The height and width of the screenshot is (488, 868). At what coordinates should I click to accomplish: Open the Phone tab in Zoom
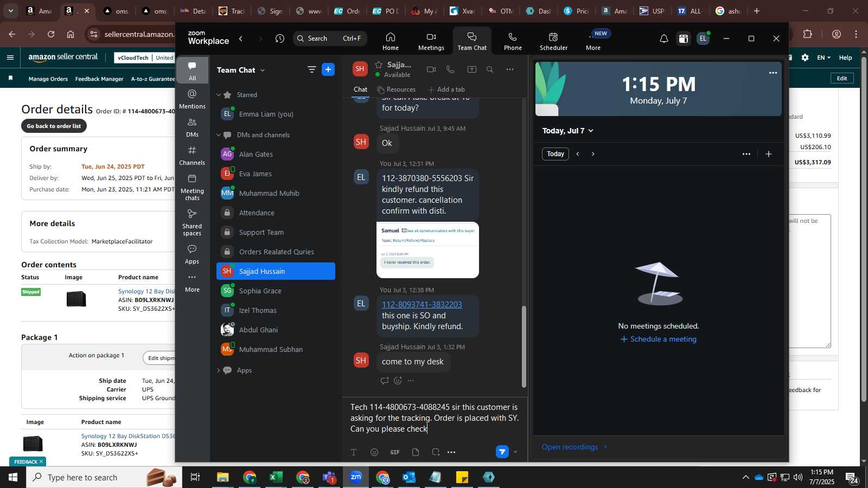pyautogui.click(x=513, y=41)
